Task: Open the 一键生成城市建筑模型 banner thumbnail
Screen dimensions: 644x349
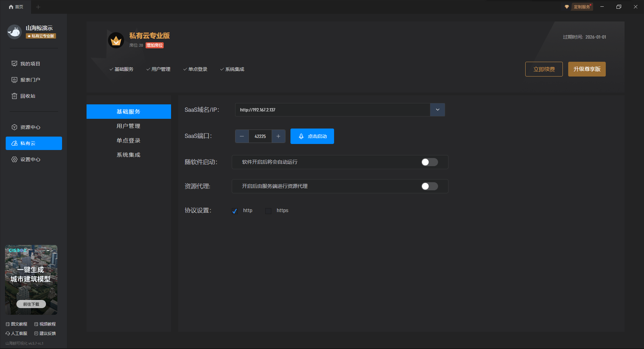Action: click(x=31, y=280)
